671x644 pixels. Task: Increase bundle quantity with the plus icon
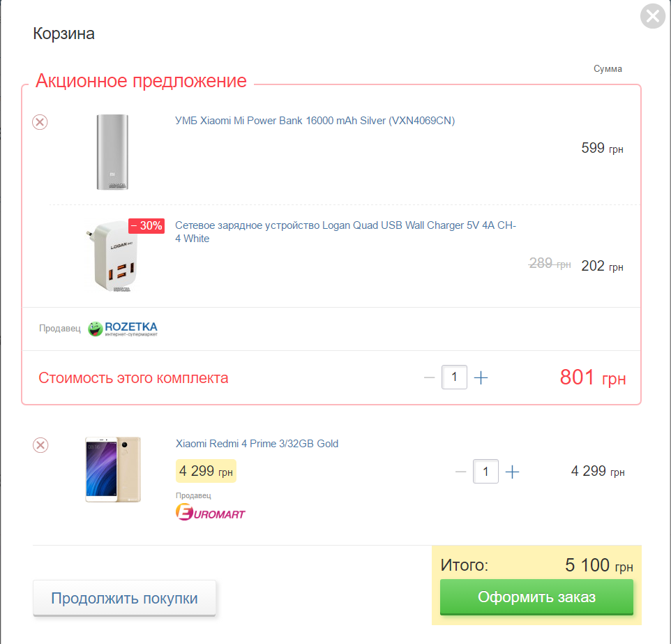tap(481, 377)
